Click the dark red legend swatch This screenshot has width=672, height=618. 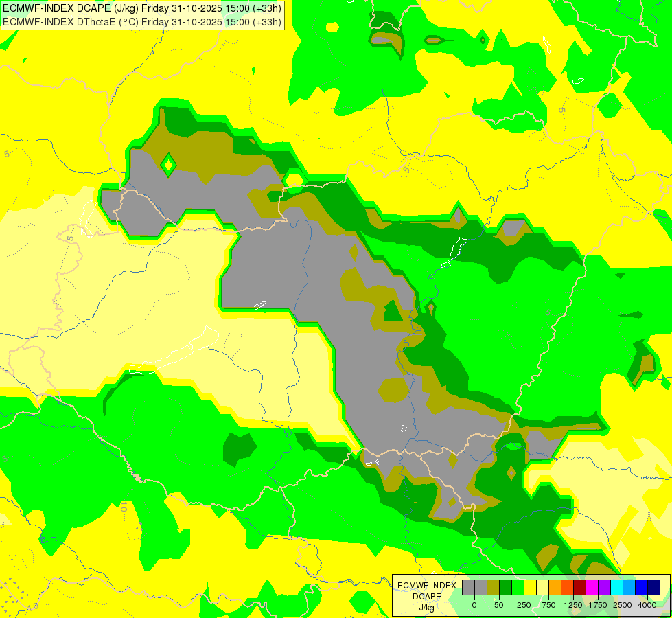(x=580, y=587)
